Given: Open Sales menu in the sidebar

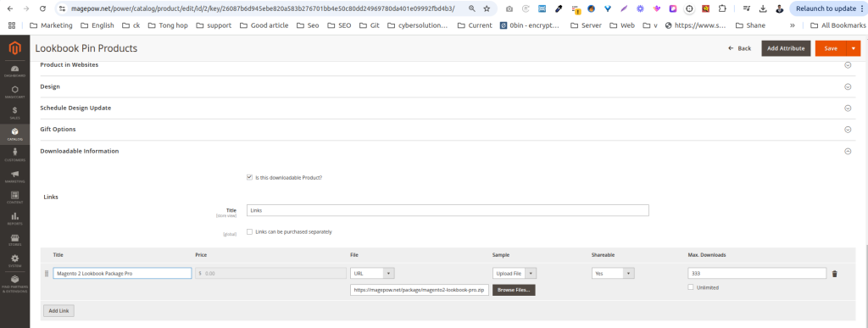Looking at the screenshot, I should [x=14, y=113].
